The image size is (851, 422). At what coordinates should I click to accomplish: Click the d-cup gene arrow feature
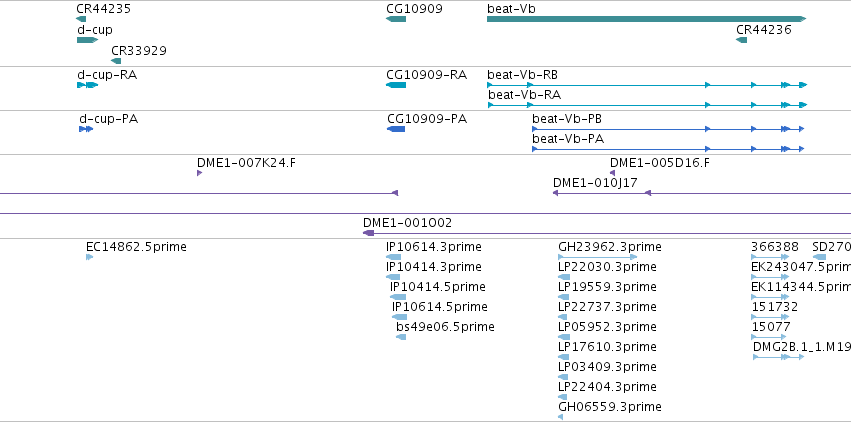pos(87,40)
